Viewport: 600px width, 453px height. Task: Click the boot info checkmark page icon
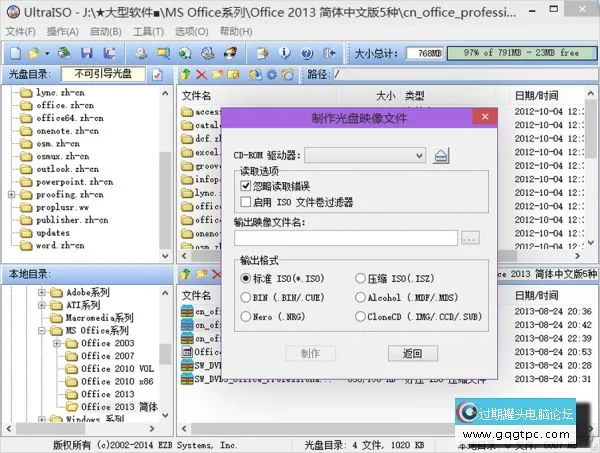[x=157, y=75]
